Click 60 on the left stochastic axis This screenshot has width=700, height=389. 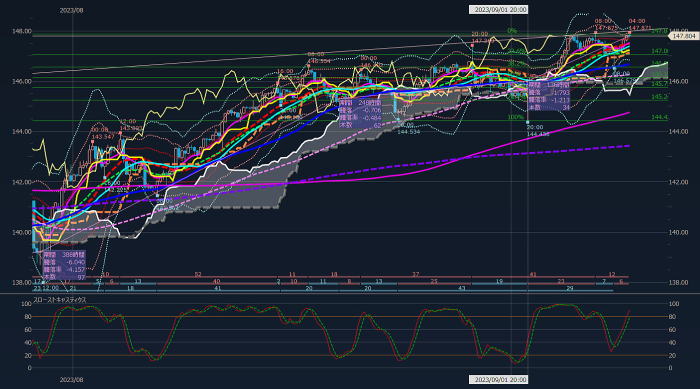point(28,330)
